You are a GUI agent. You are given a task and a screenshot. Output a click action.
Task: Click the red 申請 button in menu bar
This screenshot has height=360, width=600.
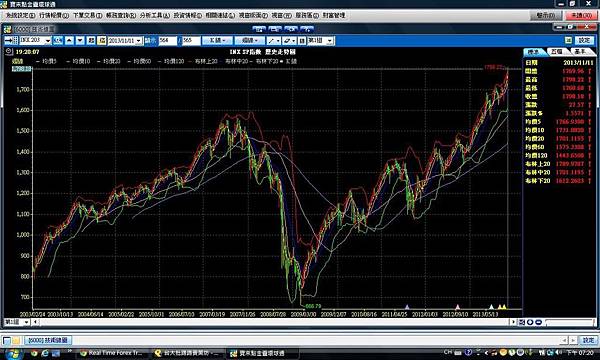[581, 16]
